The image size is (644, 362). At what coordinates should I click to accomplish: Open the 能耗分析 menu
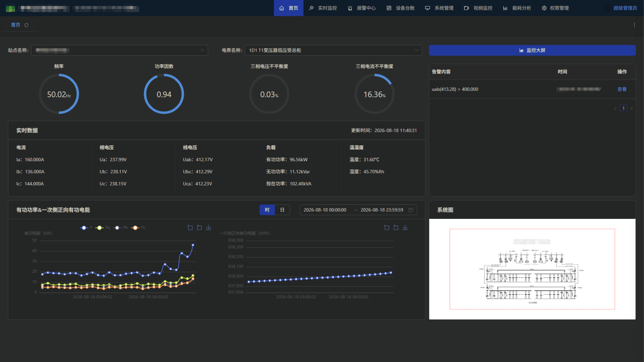(x=517, y=8)
